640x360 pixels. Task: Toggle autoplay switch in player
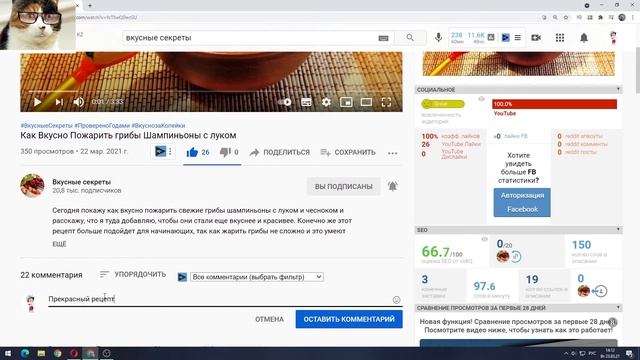pyautogui.click(x=285, y=102)
